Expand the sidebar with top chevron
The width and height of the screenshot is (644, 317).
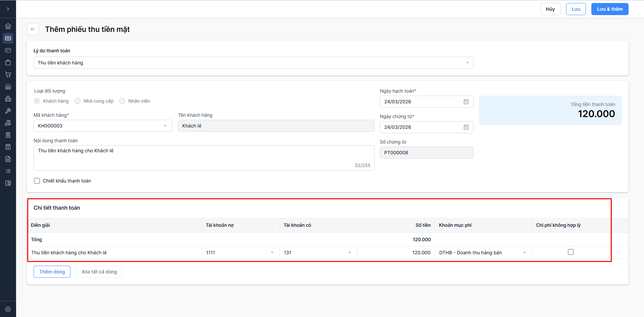pos(8,9)
